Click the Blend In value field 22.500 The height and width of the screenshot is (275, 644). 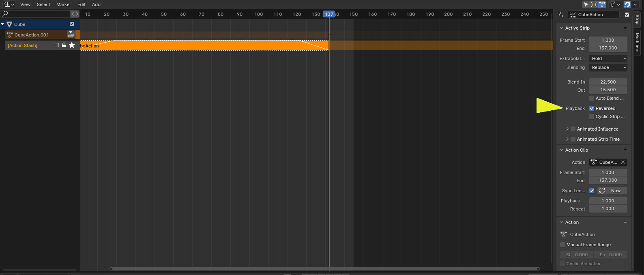point(608,82)
